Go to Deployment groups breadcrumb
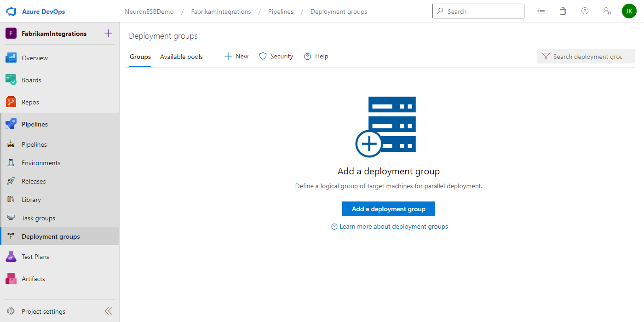Image resolution: width=644 pixels, height=322 pixels. [x=339, y=11]
